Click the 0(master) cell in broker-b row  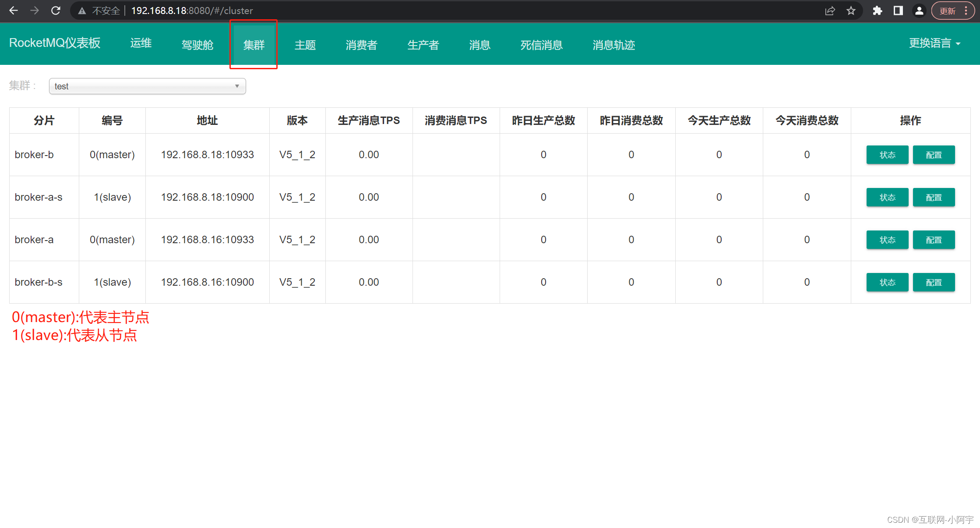tap(112, 155)
